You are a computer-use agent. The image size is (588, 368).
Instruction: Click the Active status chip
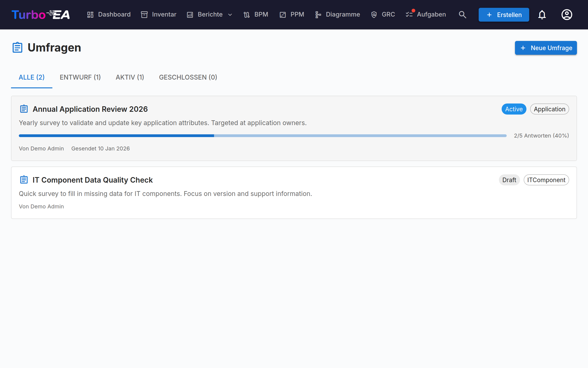click(x=514, y=109)
